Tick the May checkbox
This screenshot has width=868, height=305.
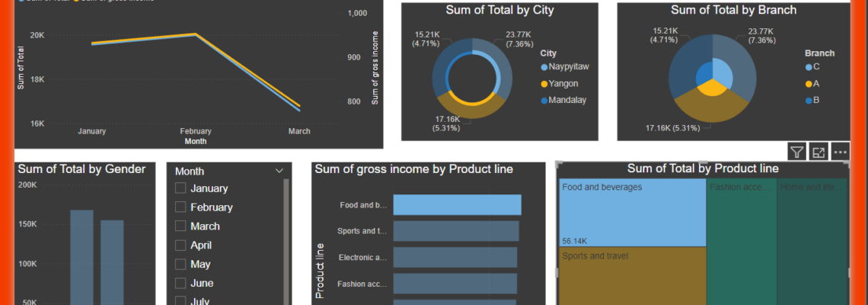click(180, 264)
